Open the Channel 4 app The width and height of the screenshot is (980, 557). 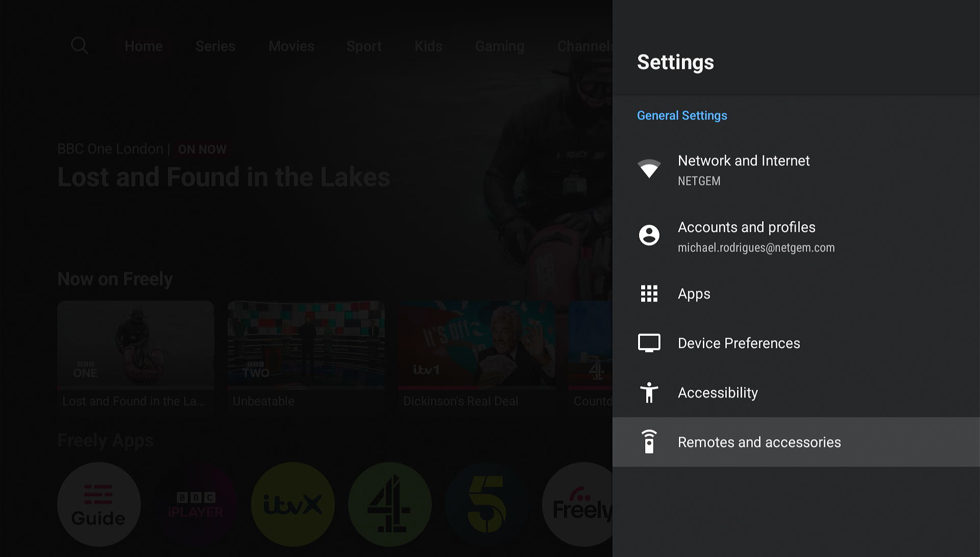point(390,505)
